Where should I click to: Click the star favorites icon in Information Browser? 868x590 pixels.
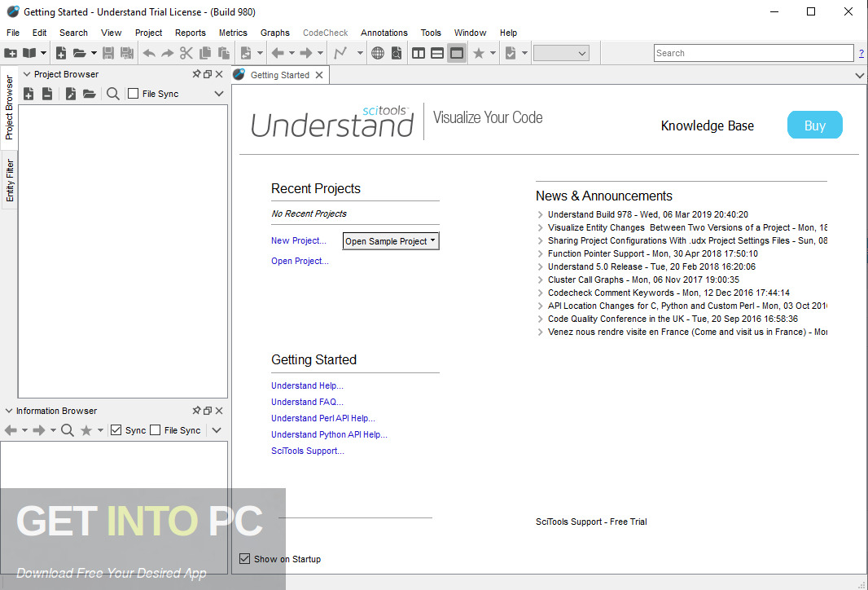pyautogui.click(x=86, y=430)
